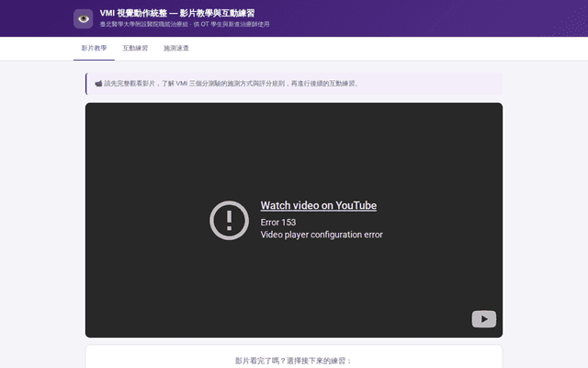Click the "影片看完了嗎" prompt text

(294, 361)
